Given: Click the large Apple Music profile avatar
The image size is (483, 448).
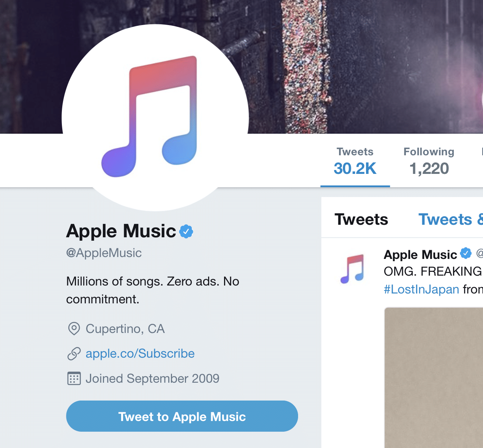Looking at the screenshot, I should pyautogui.click(x=155, y=118).
